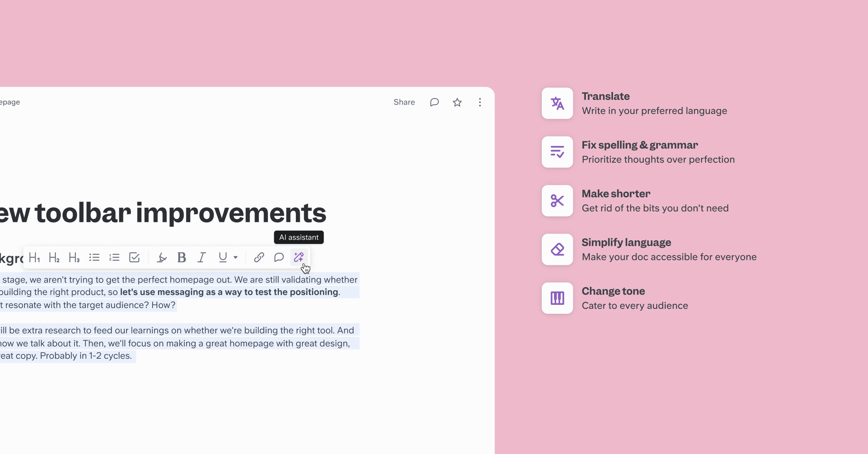Toggle star/favorite for this page
868x454 pixels.
coord(458,102)
